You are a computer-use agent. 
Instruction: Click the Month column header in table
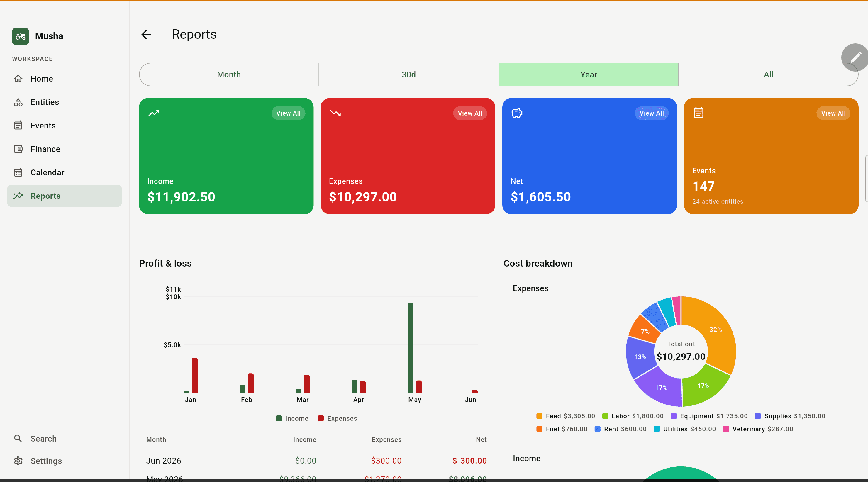[x=156, y=439]
